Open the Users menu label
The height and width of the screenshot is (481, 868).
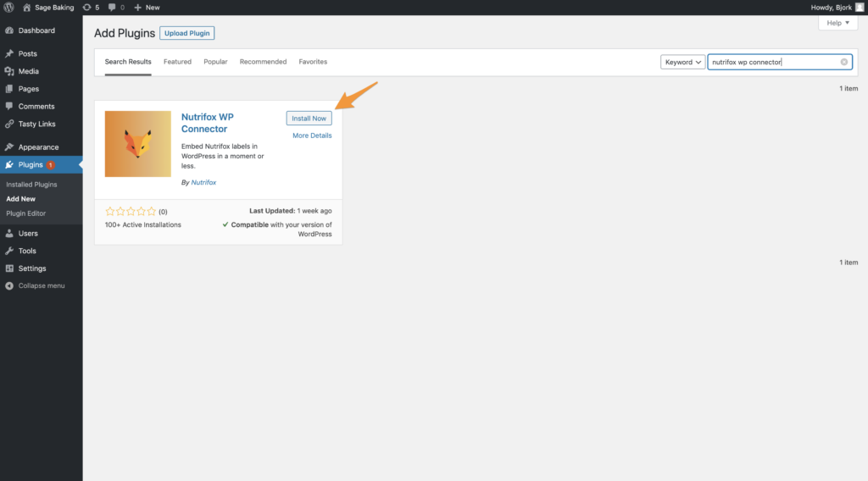pyautogui.click(x=28, y=234)
